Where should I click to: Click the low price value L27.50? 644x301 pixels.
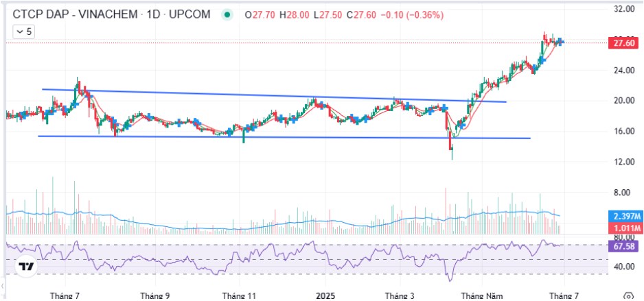[x=327, y=15]
